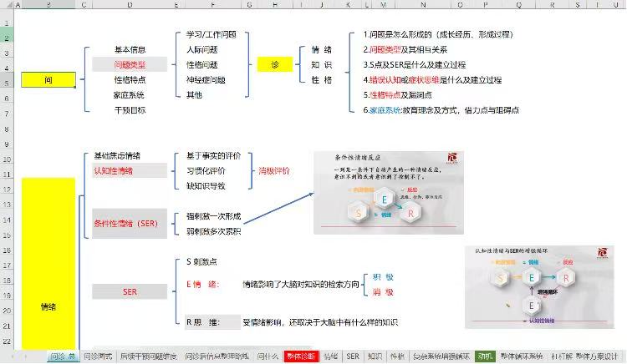Select the gray SER label cell
The width and height of the screenshot is (627, 364).
coord(130,292)
